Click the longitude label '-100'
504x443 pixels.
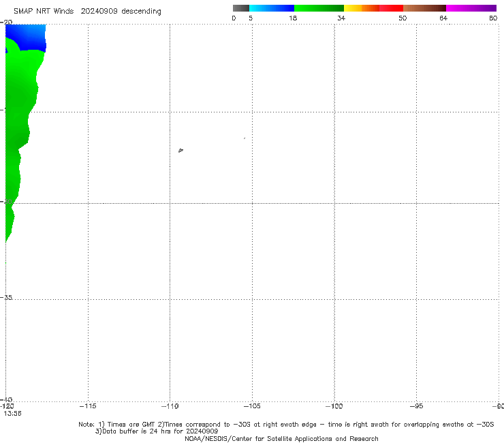tap(334, 406)
